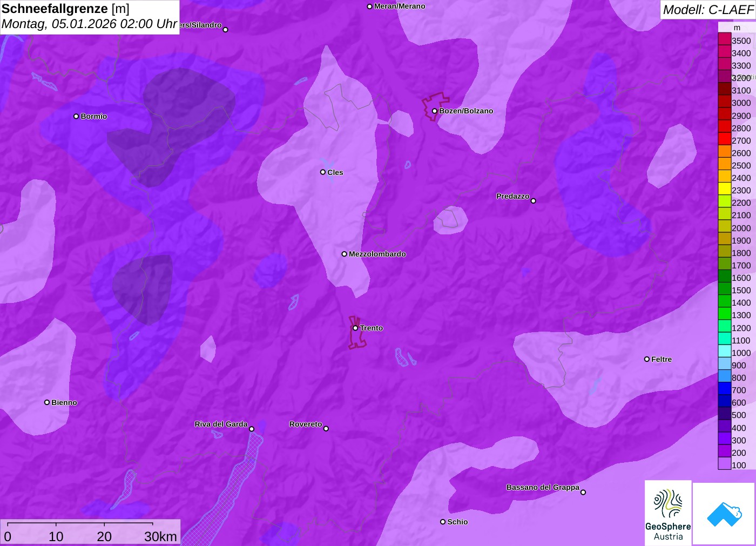This screenshot has height=546, width=756.
Task: Click the Bormio marker dot
Action: (76, 116)
